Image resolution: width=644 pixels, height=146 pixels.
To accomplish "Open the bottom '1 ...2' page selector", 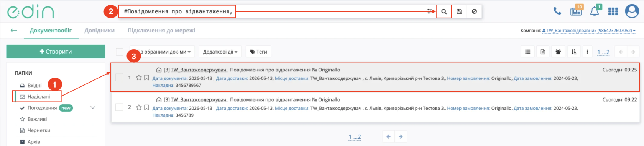I will pyautogui.click(x=355, y=136).
